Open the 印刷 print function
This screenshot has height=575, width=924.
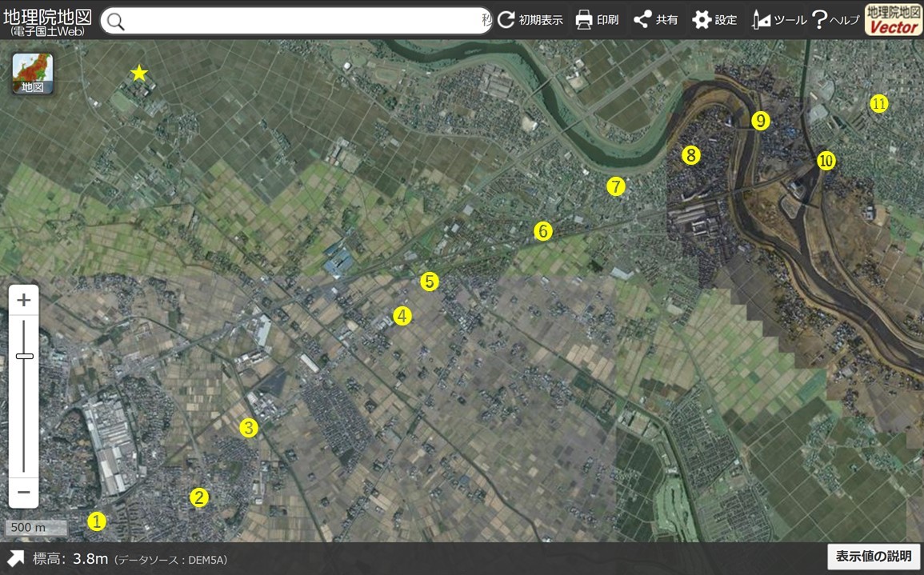597,20
